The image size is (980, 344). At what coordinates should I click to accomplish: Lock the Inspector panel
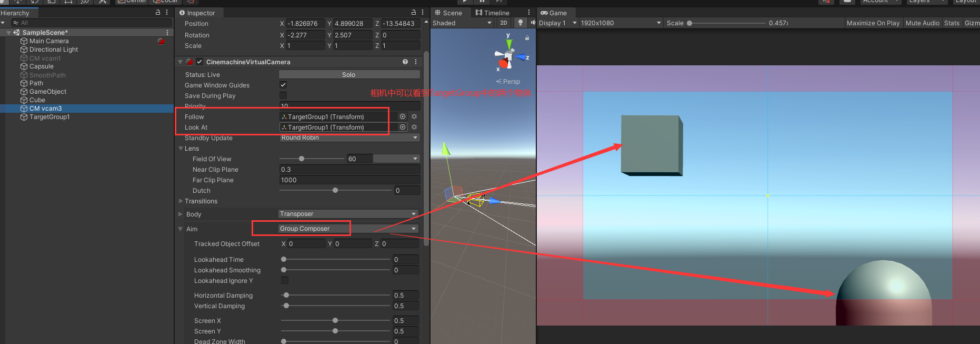(414, 12)
